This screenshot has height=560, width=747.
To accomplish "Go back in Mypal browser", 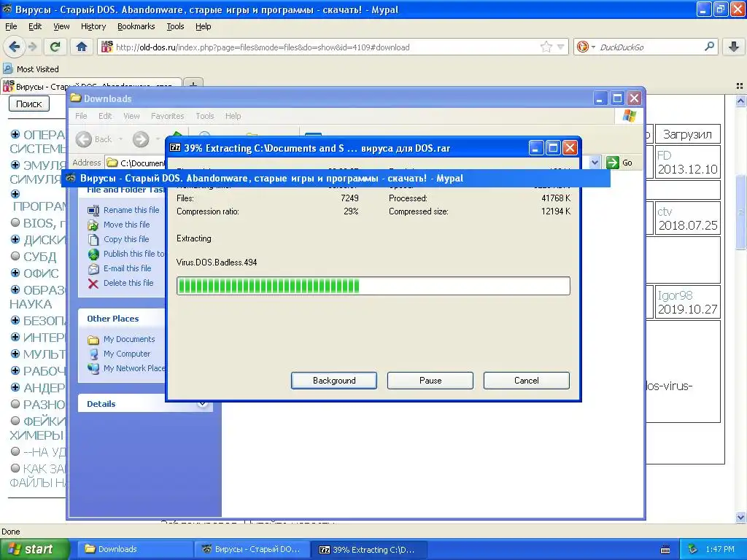I will pos(14,47).
